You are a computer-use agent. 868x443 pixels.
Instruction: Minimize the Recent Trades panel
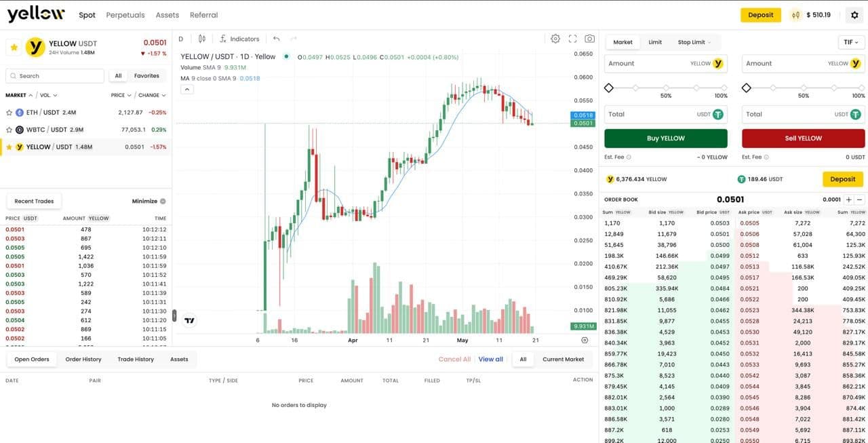coord(149,201)
